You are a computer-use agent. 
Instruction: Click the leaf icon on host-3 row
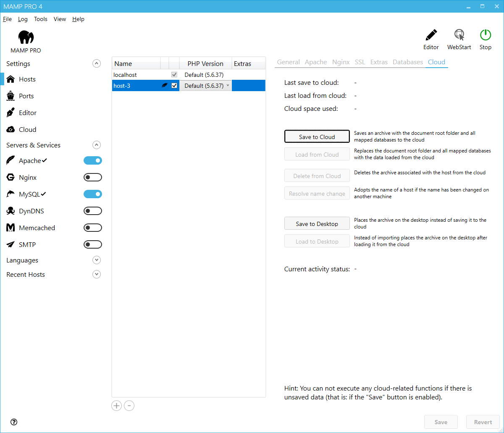point(165,86)
